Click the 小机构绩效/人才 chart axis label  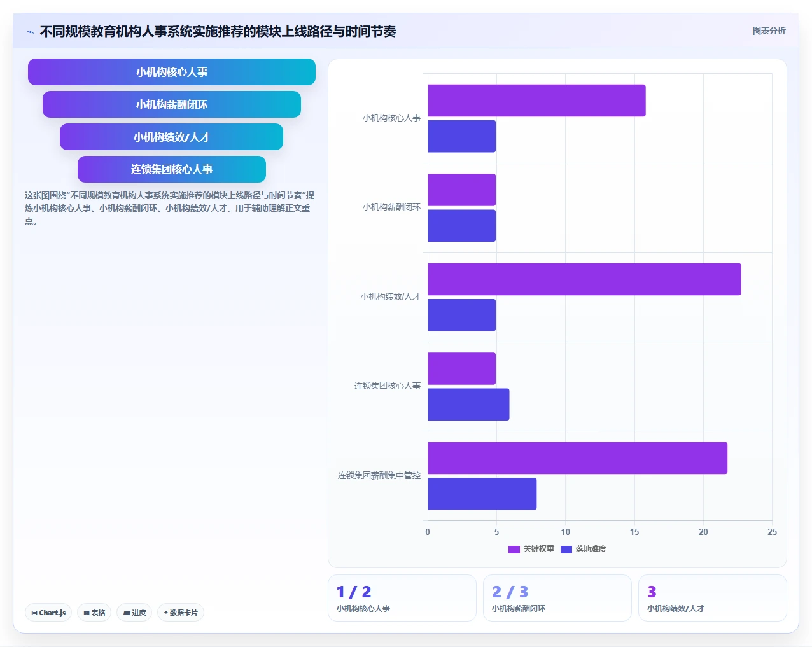point(390,297)
